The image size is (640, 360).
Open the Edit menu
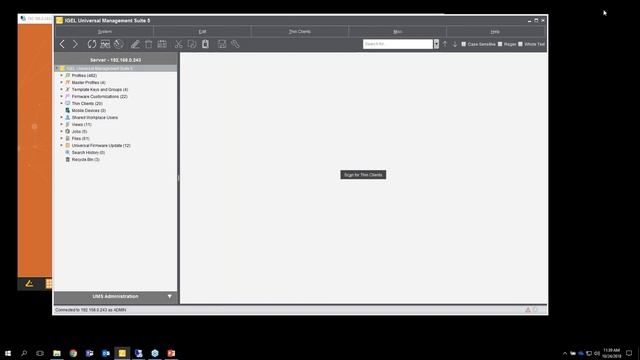(x=202, y=31)
